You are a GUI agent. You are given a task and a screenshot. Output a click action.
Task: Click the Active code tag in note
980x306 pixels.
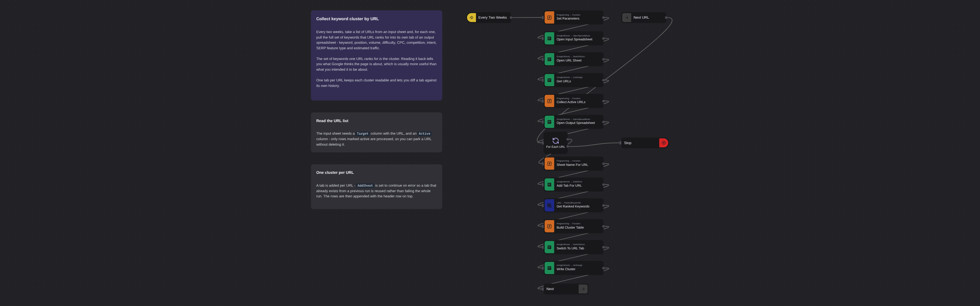click(424, 134)
